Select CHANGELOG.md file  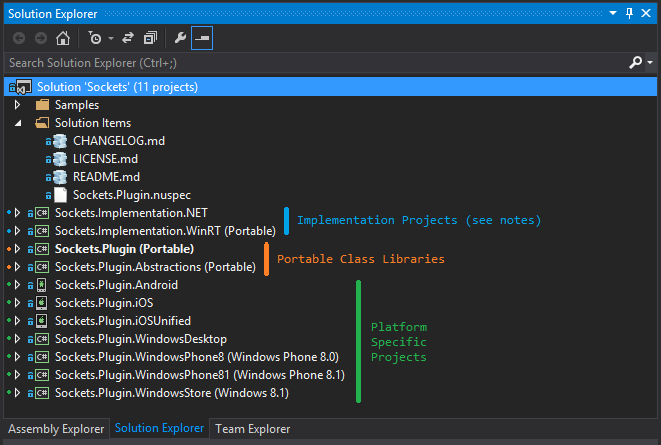coord(119,141)
